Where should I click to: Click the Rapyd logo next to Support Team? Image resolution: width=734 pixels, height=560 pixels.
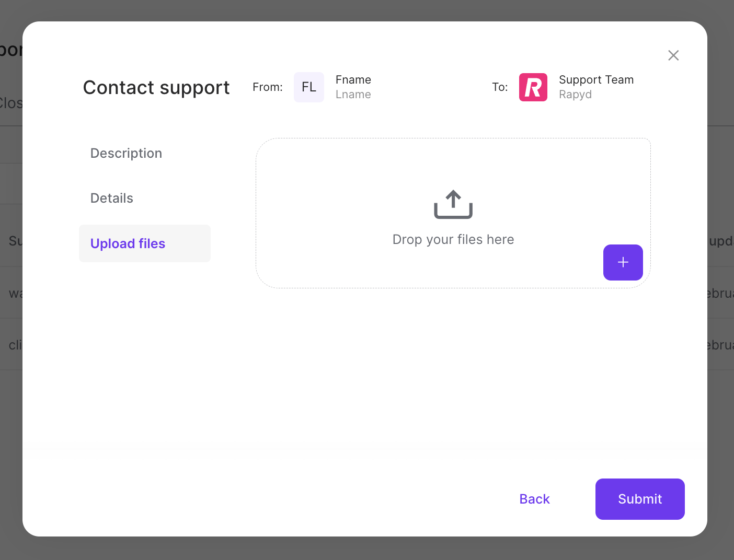(533, 87)
